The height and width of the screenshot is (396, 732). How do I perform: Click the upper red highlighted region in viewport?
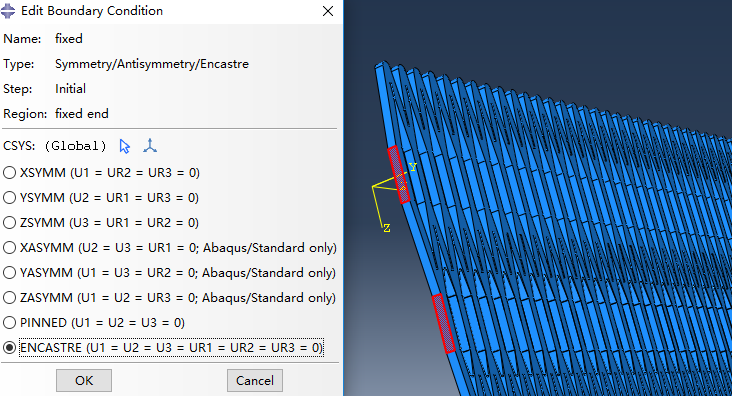click(x=399, y=174)
